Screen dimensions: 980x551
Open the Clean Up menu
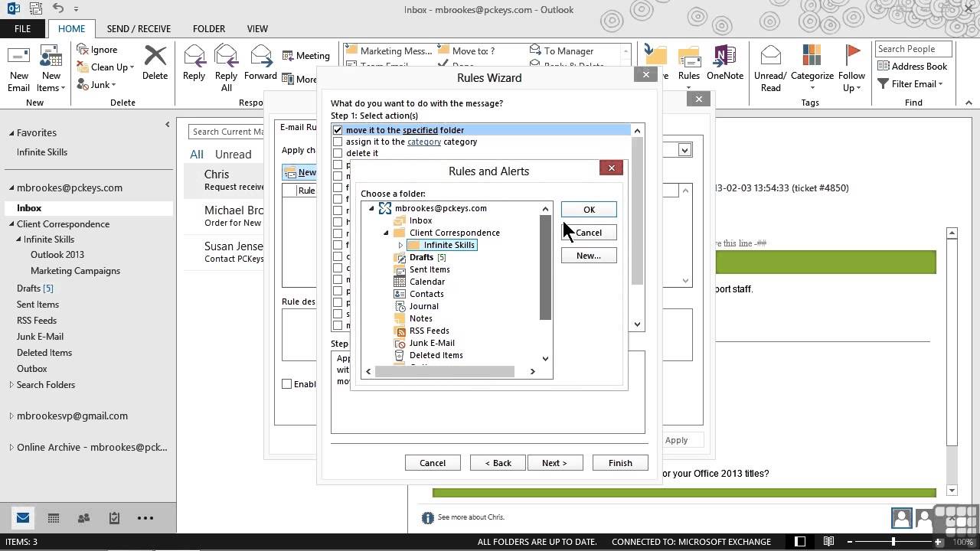(106, 67)
